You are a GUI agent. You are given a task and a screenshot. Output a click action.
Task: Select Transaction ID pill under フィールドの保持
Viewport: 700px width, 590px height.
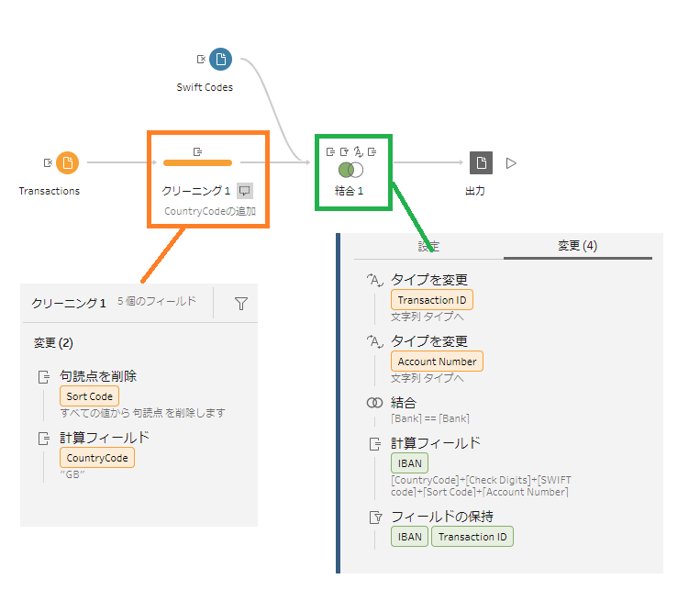click(x=472, y=537)
